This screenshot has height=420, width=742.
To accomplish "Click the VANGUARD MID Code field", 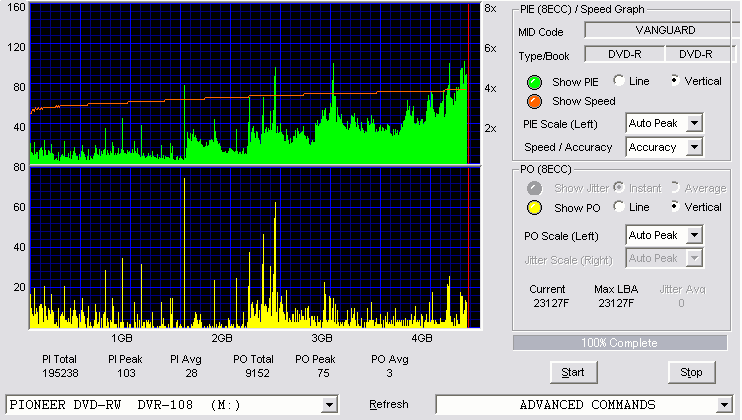I will [662, 30].
